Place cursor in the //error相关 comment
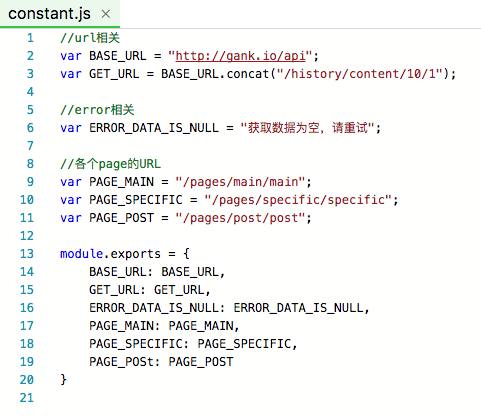The image size is (481, 418). click(97, 110)
